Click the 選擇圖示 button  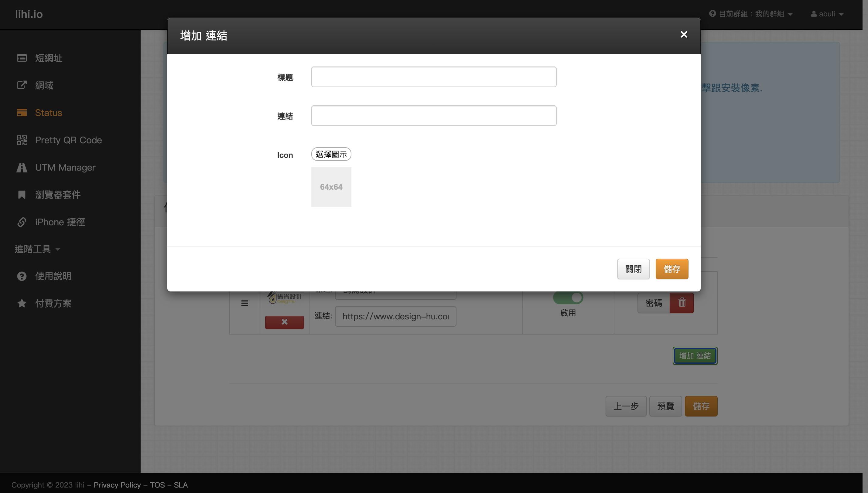331,155
